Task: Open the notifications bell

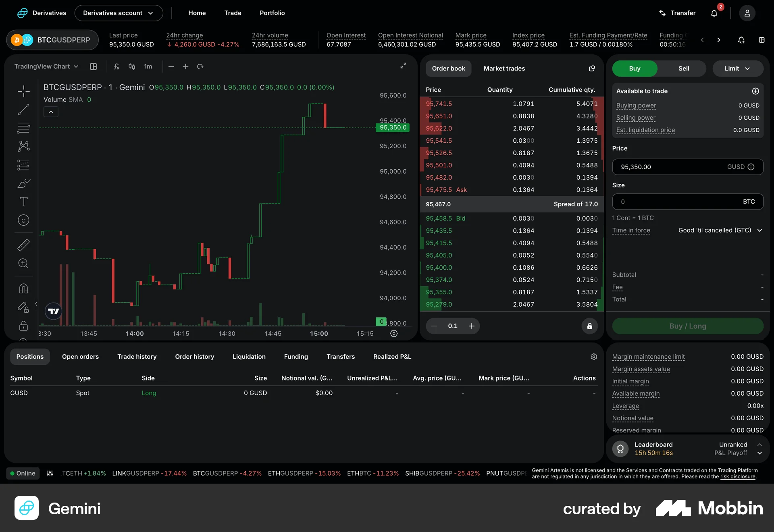Action: click(x=714, y=13)
